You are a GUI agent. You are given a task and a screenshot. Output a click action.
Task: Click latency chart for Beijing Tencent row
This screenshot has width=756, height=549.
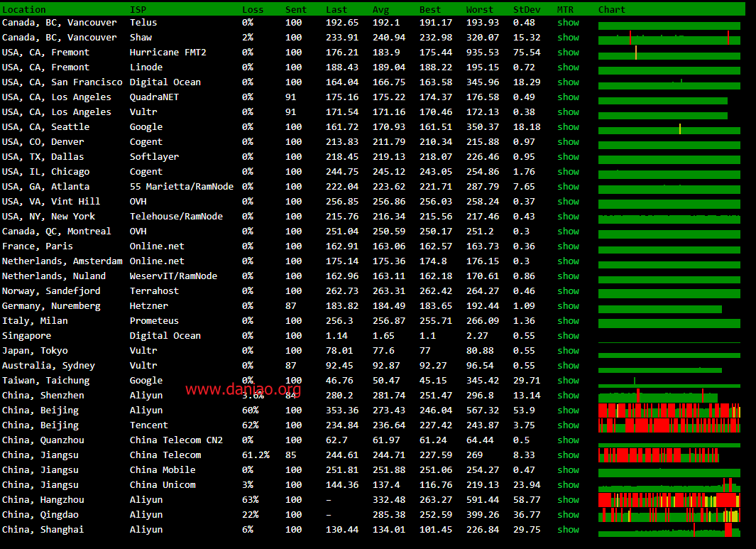(x=669, y=425)
